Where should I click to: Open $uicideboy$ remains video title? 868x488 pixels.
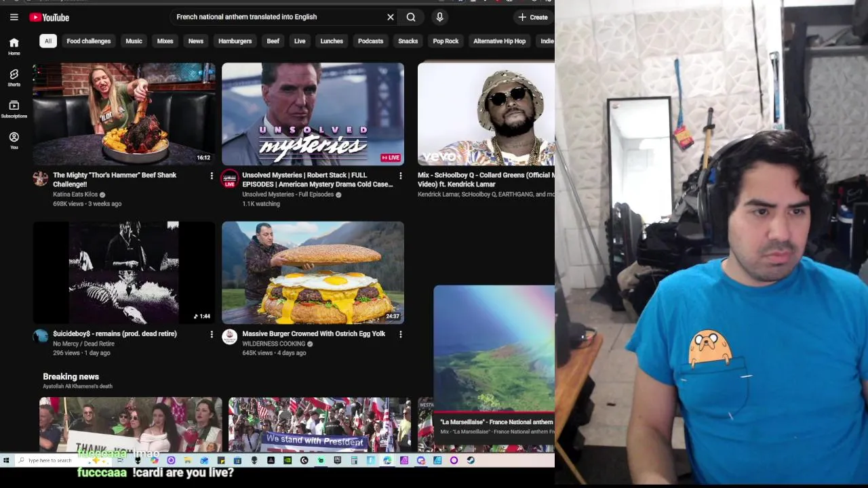click(x=115, y=333)
